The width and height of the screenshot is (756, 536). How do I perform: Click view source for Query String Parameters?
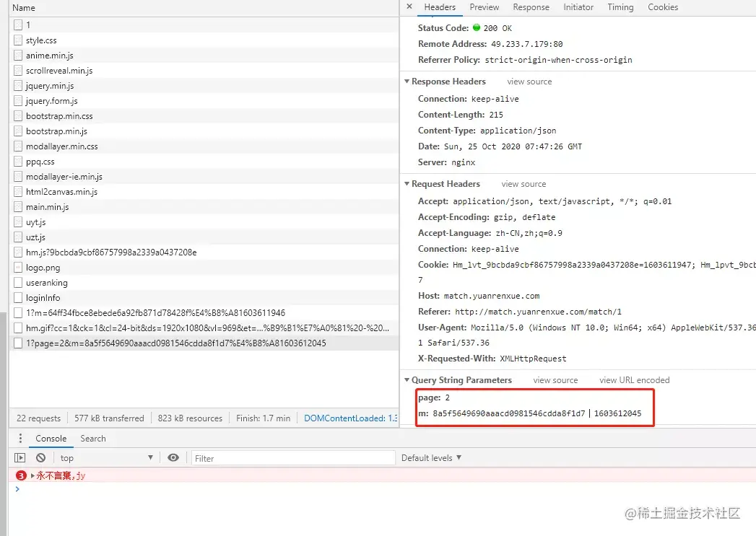pyautogui.click(x=555, y=380)
